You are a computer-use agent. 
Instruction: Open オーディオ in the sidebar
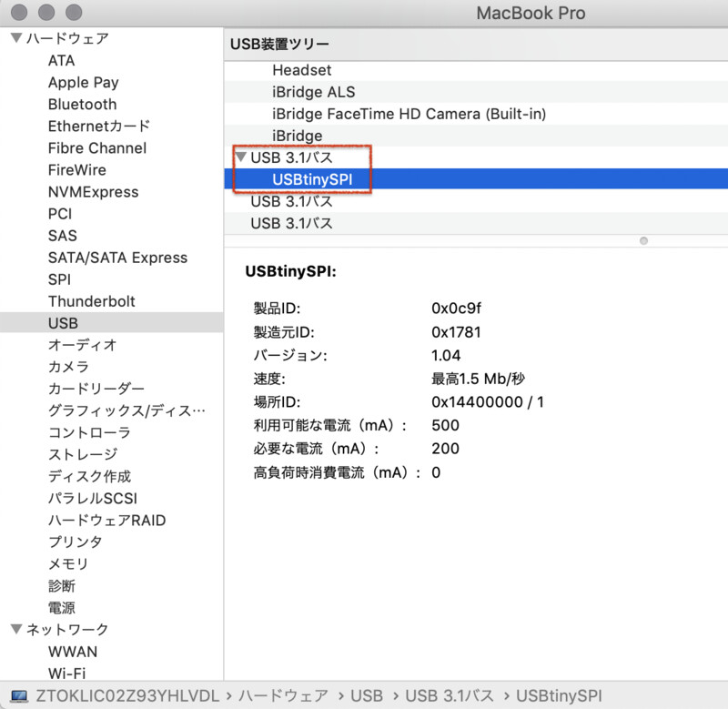[x=82, y=345]
